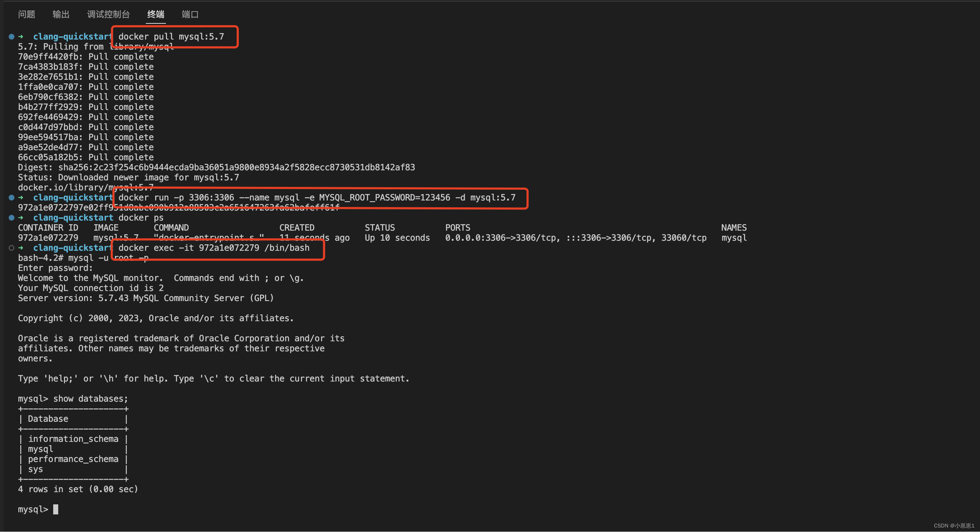Click the NAMES column header

coord(734,228)
